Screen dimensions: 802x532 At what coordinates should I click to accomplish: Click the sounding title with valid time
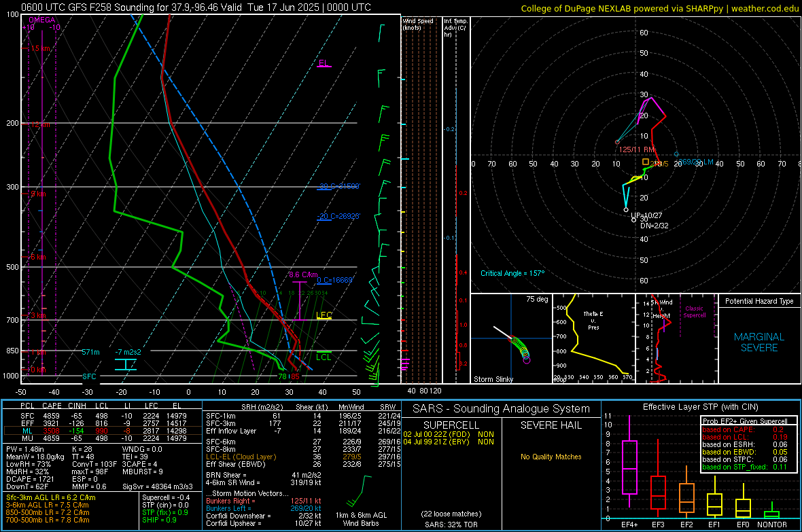click(196, 7)
